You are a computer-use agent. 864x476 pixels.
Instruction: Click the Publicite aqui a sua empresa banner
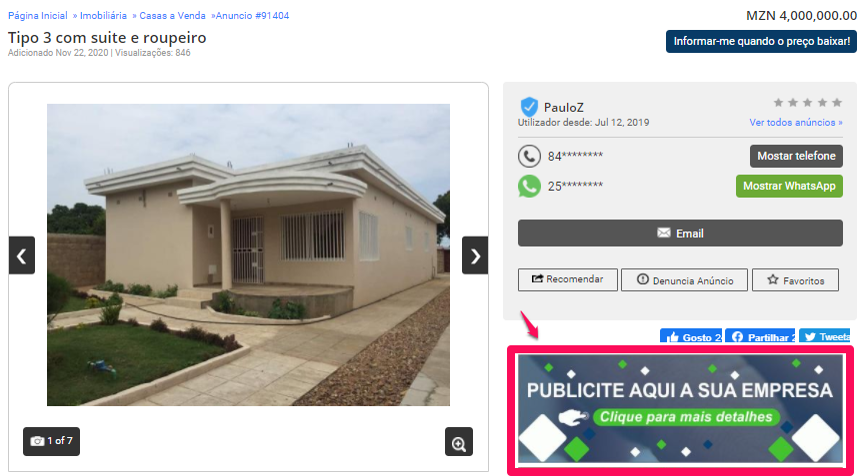click(681, 408)
